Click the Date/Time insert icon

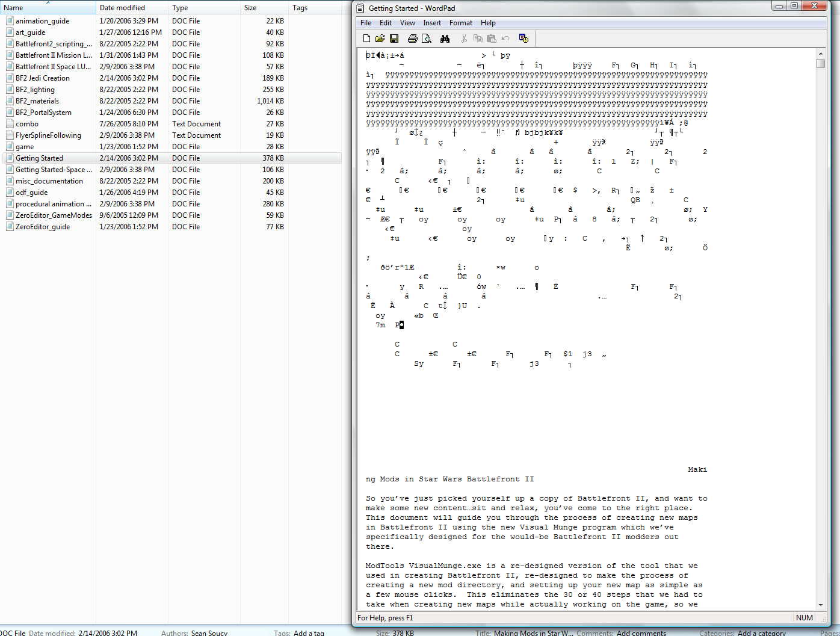pyautogui.click(x=523, y=39)
